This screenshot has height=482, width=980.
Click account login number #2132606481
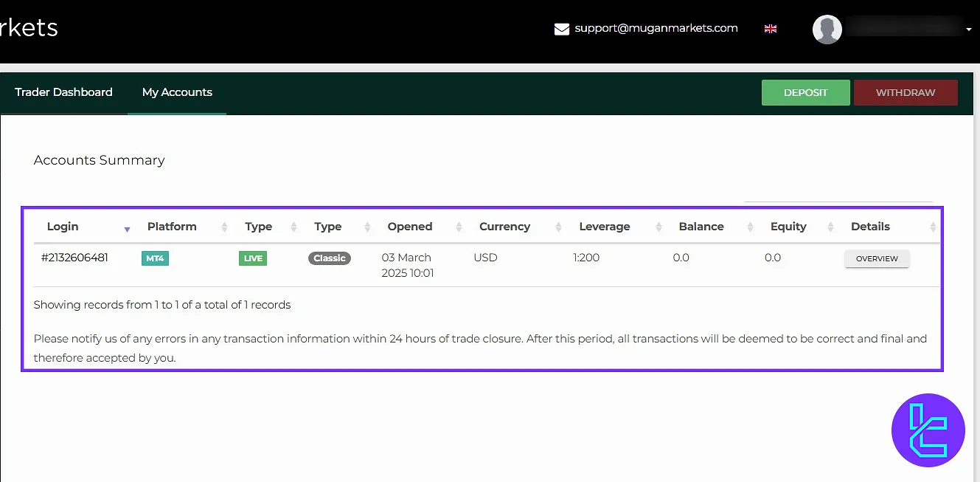[x=74, y=258]
